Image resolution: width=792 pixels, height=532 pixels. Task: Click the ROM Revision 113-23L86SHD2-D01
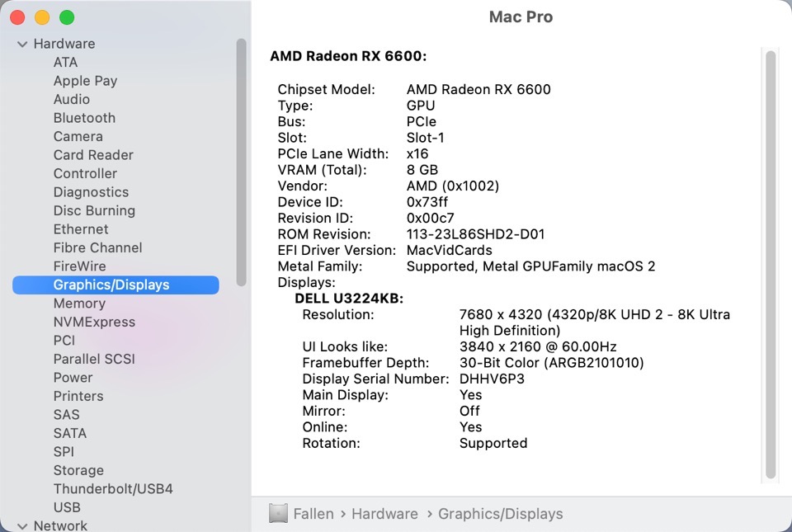click(476, 234)
